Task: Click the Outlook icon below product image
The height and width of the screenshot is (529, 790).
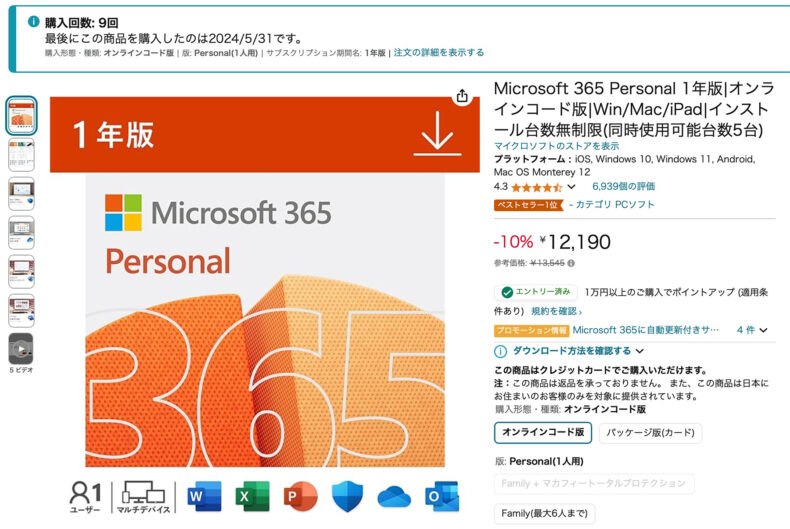Action: tap(442, 496)
